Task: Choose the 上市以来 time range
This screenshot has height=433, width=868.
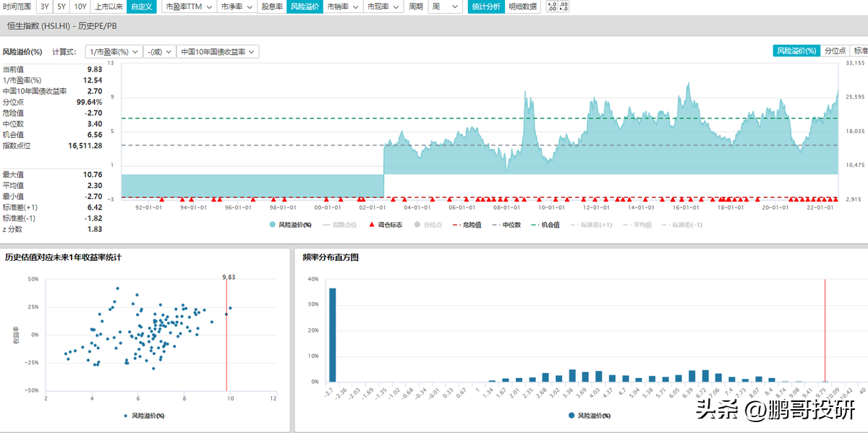Action: point(109,7)
